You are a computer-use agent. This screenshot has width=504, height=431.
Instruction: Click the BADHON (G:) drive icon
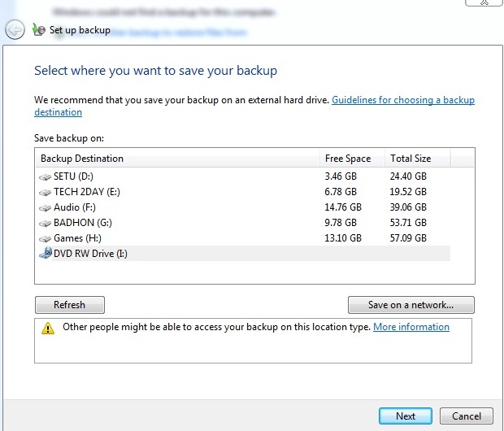point(46,223)
